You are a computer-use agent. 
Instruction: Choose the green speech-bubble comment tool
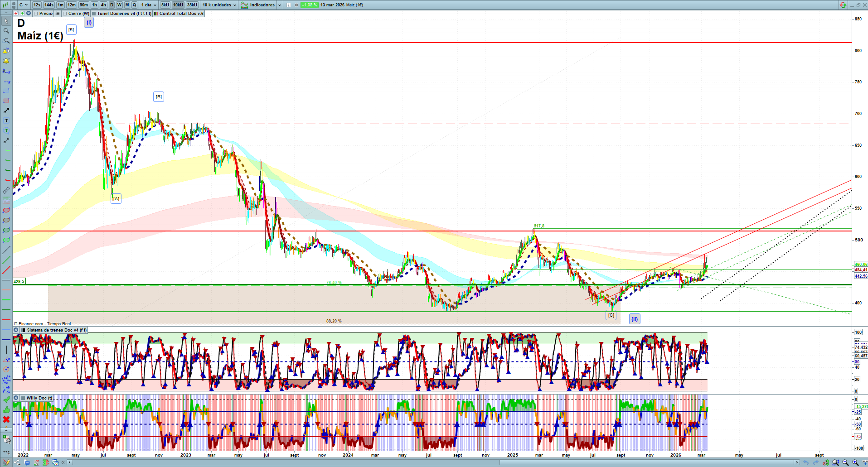point(6,130)
